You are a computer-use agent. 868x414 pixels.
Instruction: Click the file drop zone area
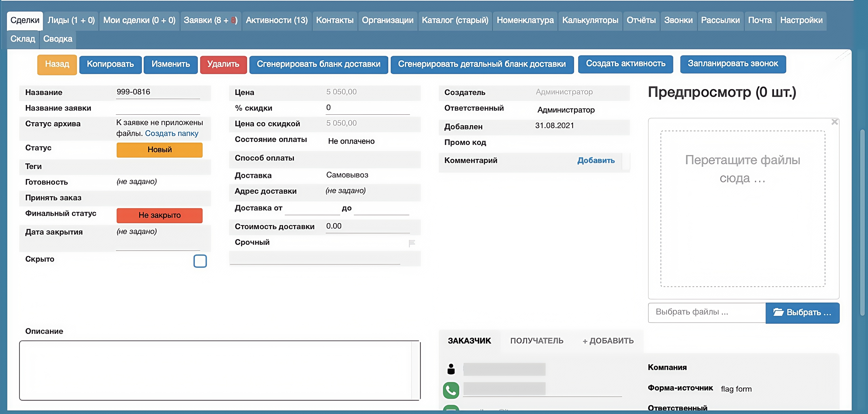tap(743, 209)
